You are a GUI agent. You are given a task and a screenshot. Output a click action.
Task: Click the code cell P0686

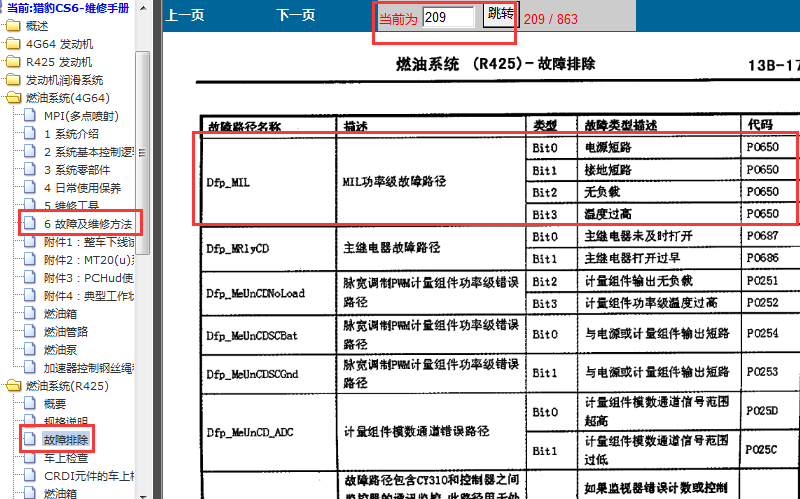pos(769,258)
